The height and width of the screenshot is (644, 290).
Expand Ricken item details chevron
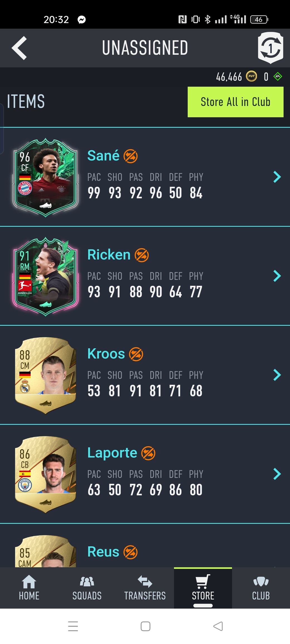click(277, 276)
